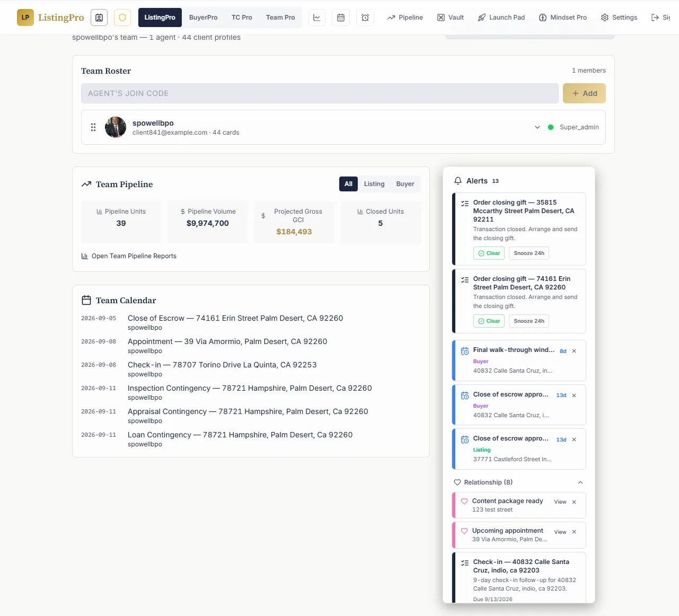Click the Projected Gross GCI card
Viewport: 679px width, 616px height.
(x=294, y=223)
